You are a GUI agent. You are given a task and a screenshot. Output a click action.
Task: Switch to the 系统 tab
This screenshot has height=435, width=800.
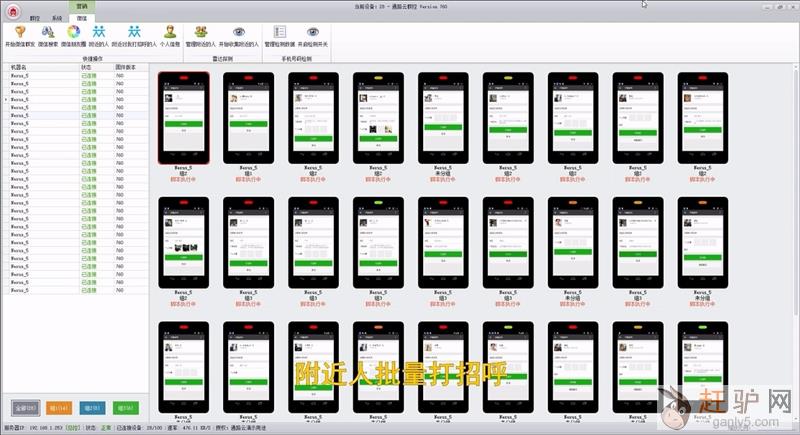click(x=57, y=18)
